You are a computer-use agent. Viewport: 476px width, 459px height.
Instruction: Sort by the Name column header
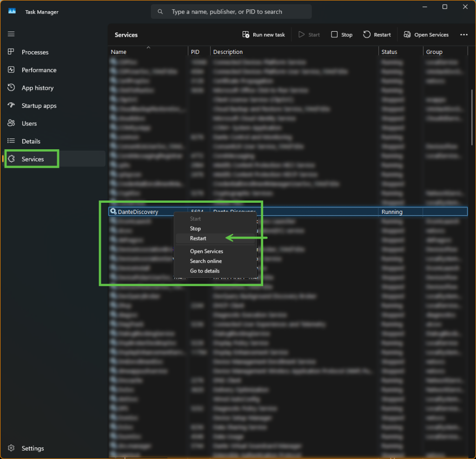(x=119, y=52)
